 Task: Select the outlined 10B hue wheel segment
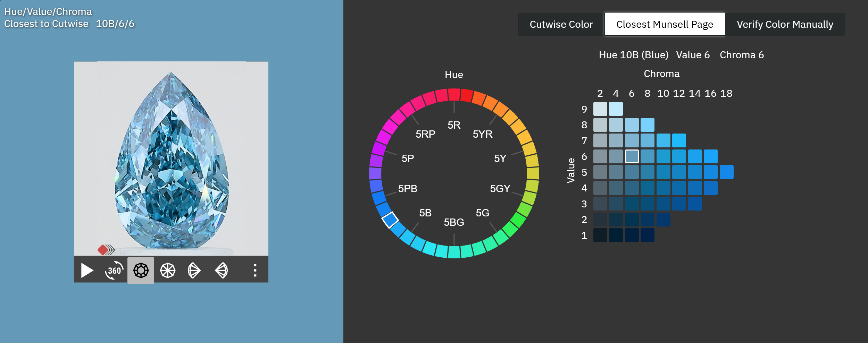point(390,220)
